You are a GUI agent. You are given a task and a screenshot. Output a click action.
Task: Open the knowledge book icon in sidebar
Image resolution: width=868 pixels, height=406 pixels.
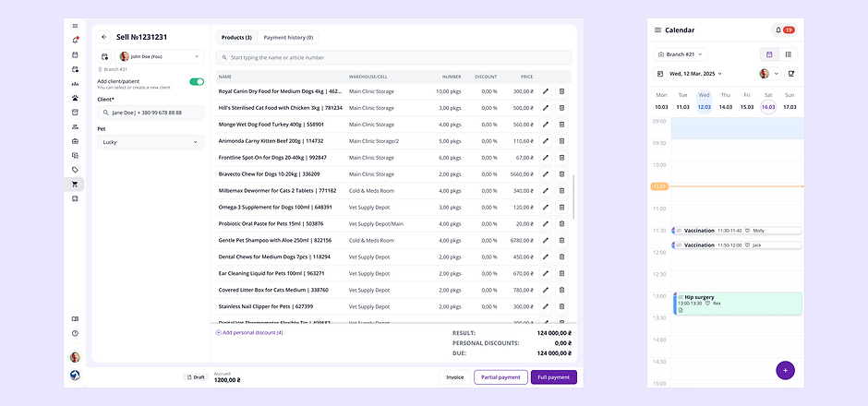pyautogui.click(x=75, y=319)
